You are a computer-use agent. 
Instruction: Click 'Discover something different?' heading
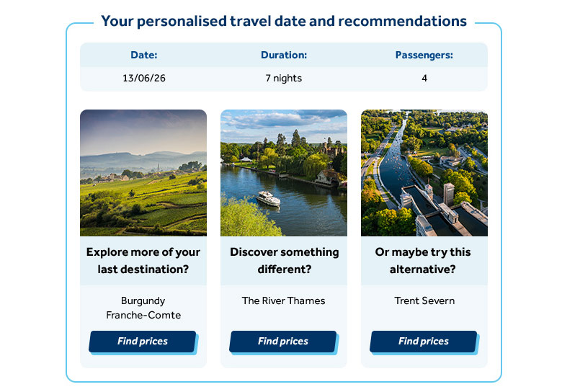click(284, 261)
